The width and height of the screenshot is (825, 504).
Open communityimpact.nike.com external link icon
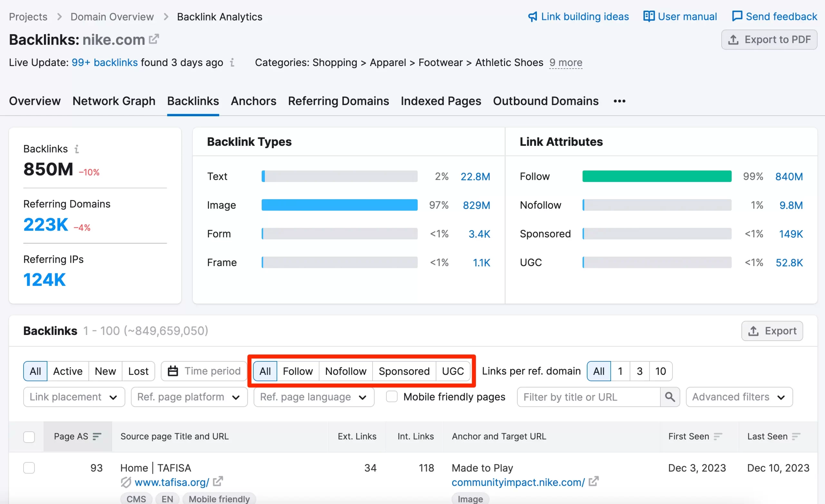click(x=594, y=481)
